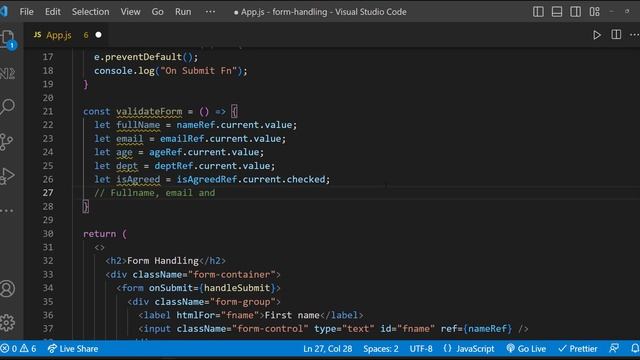Viewport: 640px width, 360px height.
Task: Click Prettier status bar item
Action: tap(578, 349)
